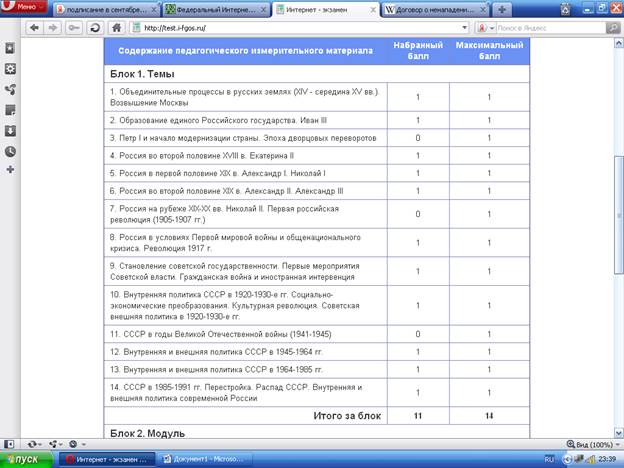Go to the home page
The height and width of the screenshot is (468, 624).
tap(117, 28)
